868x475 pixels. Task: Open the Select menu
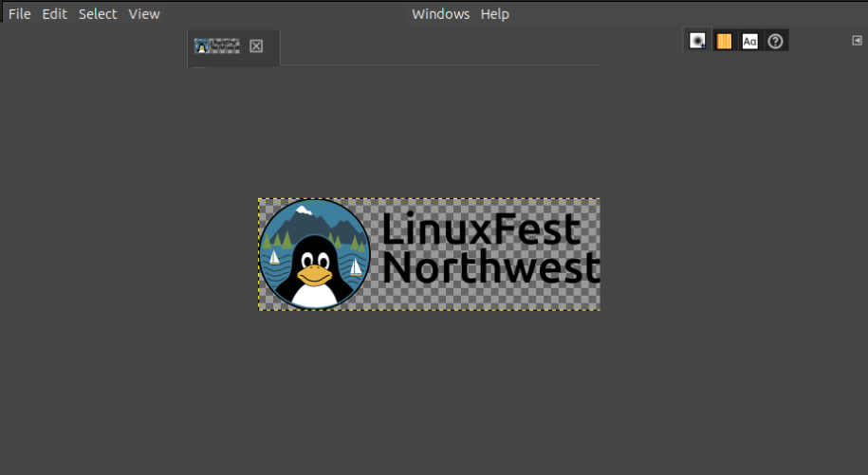click(x=98, y=14)
